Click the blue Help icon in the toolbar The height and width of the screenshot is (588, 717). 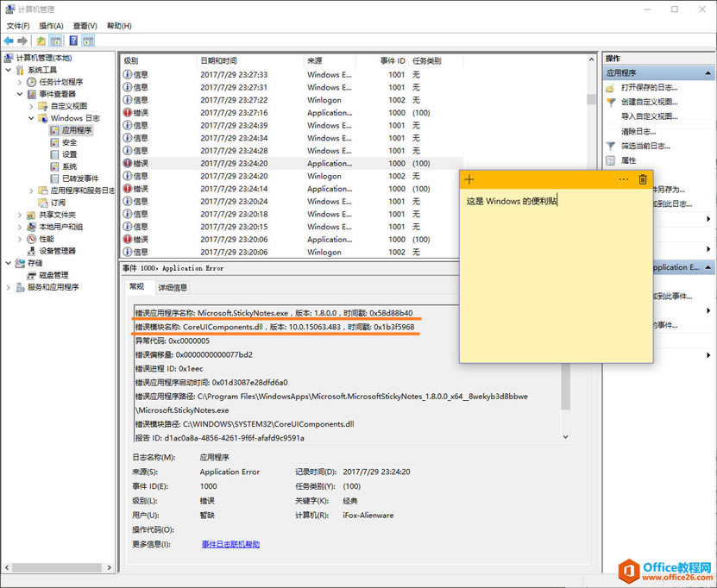[x=74, y=41]
